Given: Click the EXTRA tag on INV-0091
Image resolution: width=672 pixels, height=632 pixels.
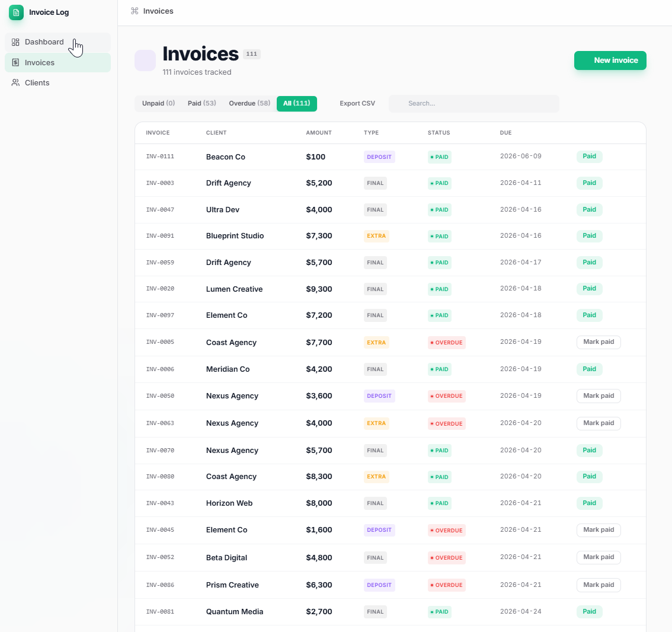Looking at the screenshot, I should click(x=376, y=236).
